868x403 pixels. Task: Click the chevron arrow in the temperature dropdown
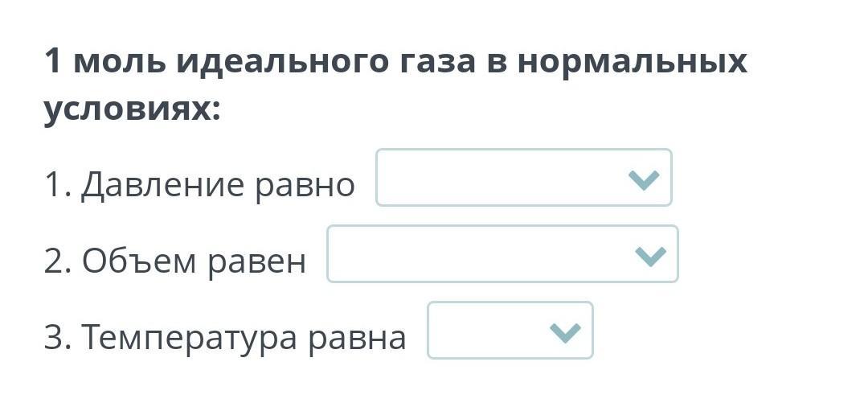(565, 332)
